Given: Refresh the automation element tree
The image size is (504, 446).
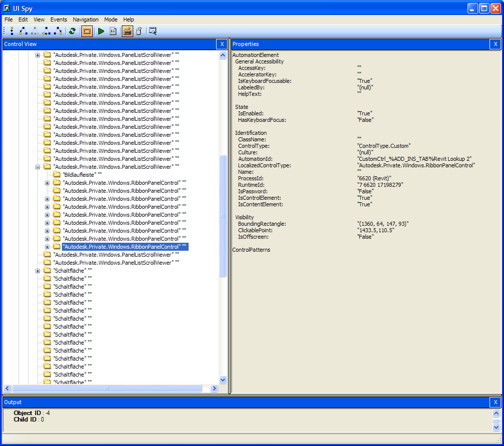Looking at the screenshot, I should pos(71,30).
